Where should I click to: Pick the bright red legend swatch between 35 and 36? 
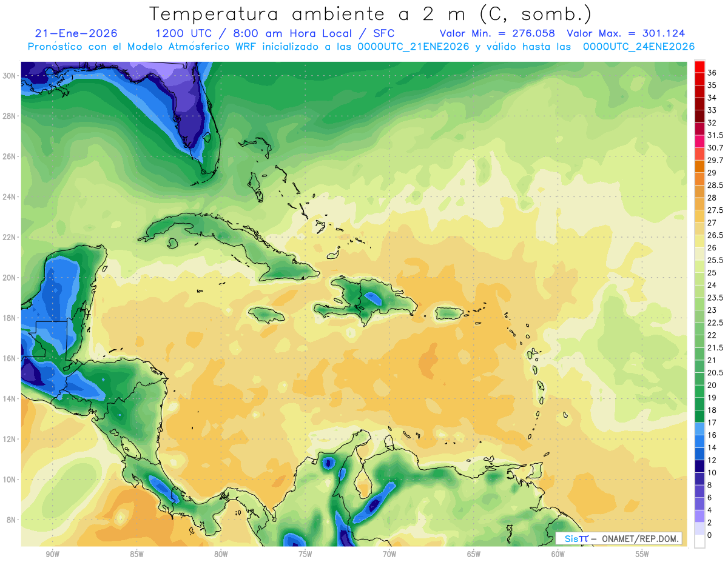tap(699, 79)
